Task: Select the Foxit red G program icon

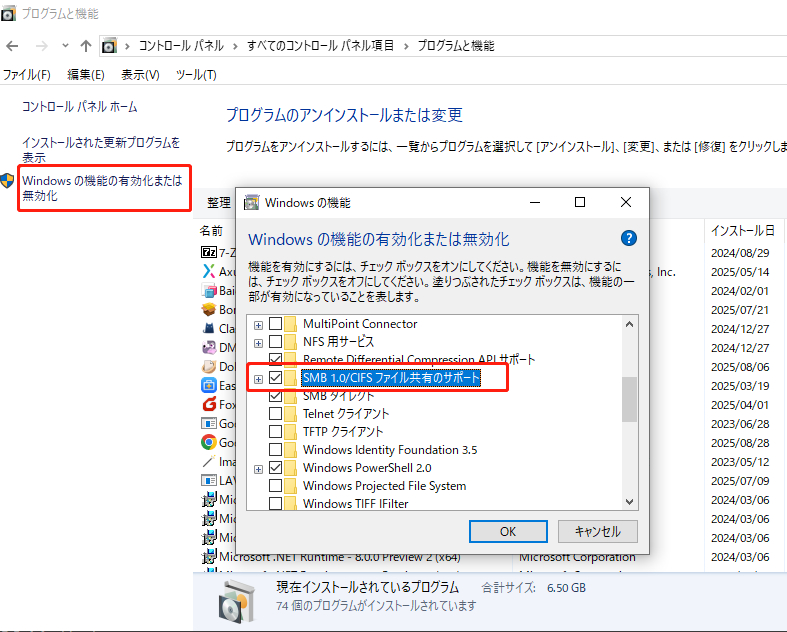Action: click(209, 404)
